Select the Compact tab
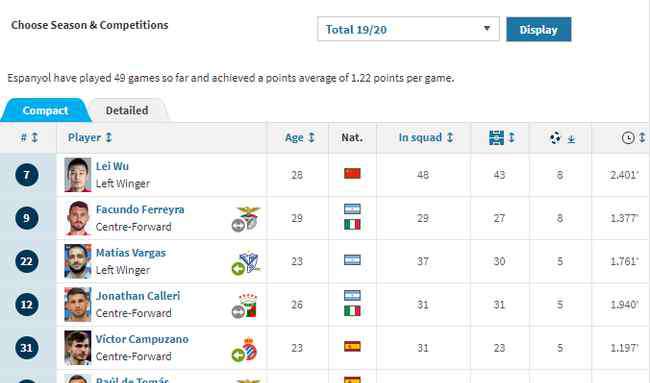 point(45,111)
